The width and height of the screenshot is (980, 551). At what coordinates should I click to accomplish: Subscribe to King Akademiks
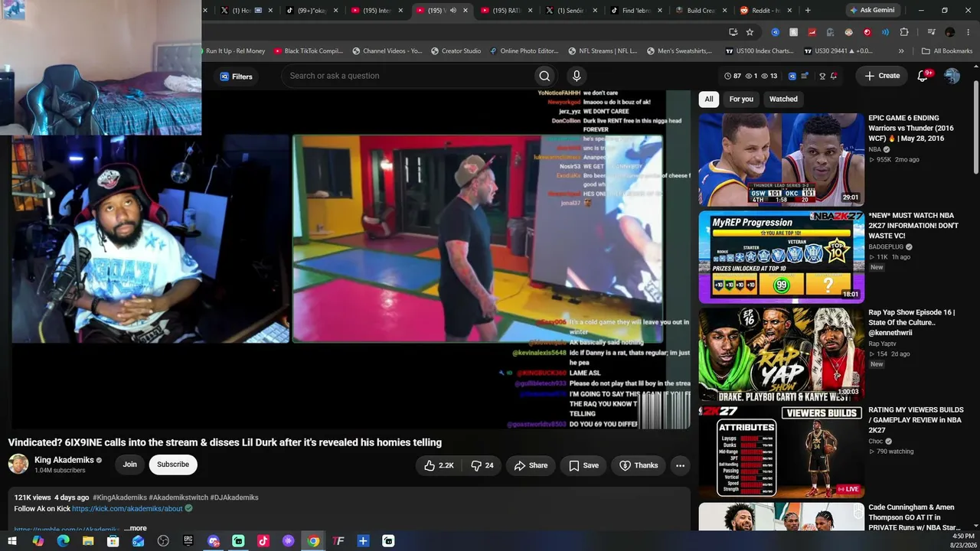[173, 465]
